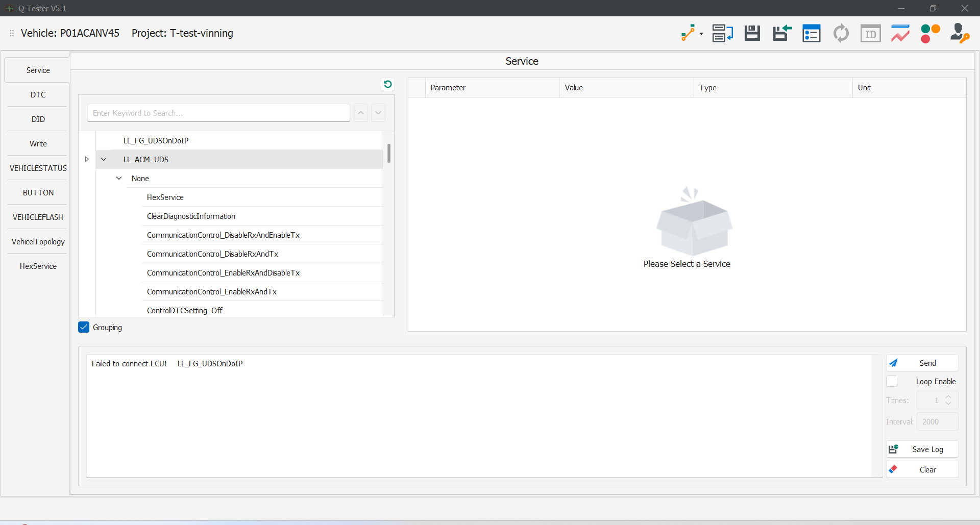Screen dimensions: 980x525
Task: Click the Save Log button
Action: [x=922, y=449]
